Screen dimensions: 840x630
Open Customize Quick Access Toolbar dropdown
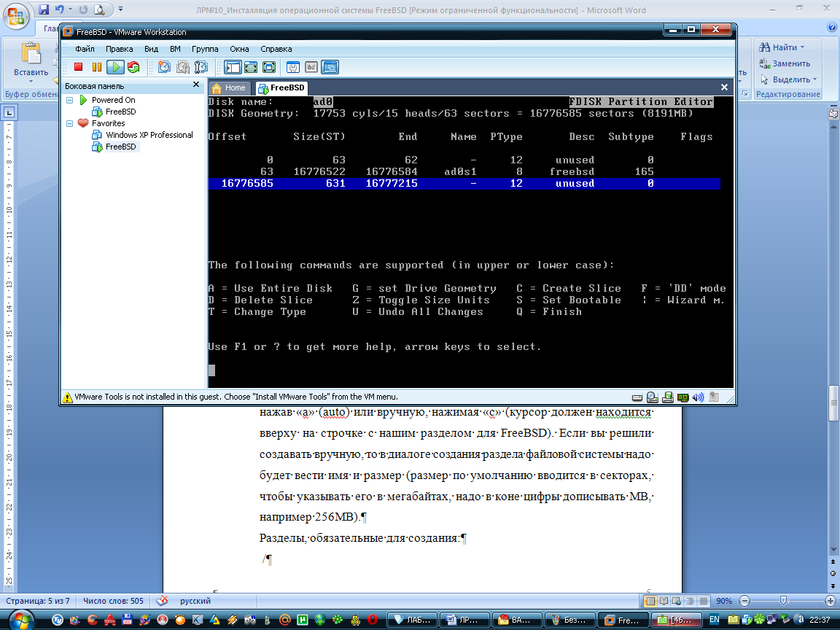tap(120, 9)
